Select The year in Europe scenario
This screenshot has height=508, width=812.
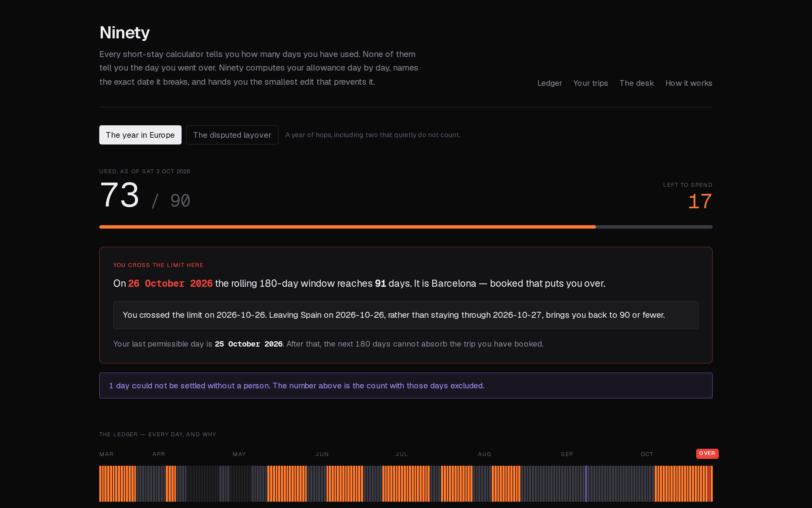point(140,135)
